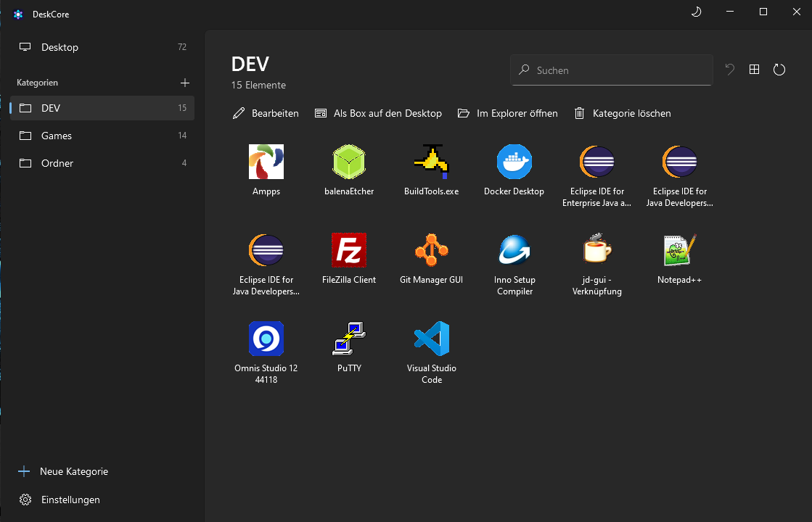
Task: Click the 'Docker Desktop' label text
Action: point(514,191)
